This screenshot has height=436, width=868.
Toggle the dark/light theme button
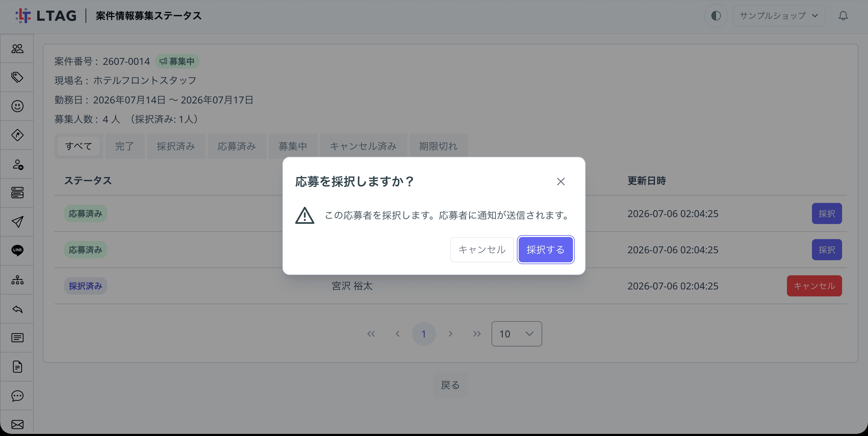[x=716, y=15]
